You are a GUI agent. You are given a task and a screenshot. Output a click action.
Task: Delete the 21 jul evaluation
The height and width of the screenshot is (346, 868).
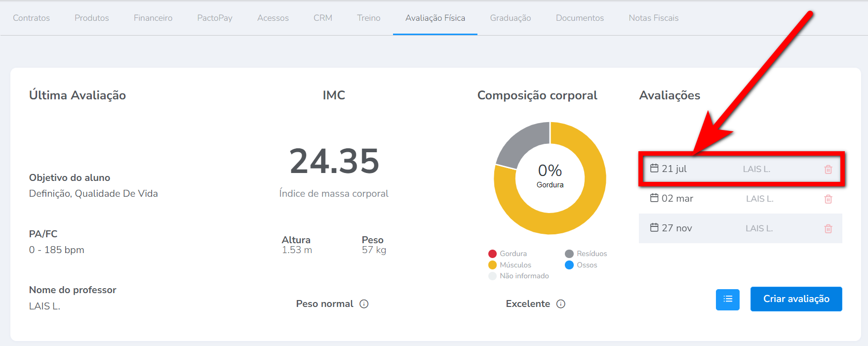(x=828, y=170)
